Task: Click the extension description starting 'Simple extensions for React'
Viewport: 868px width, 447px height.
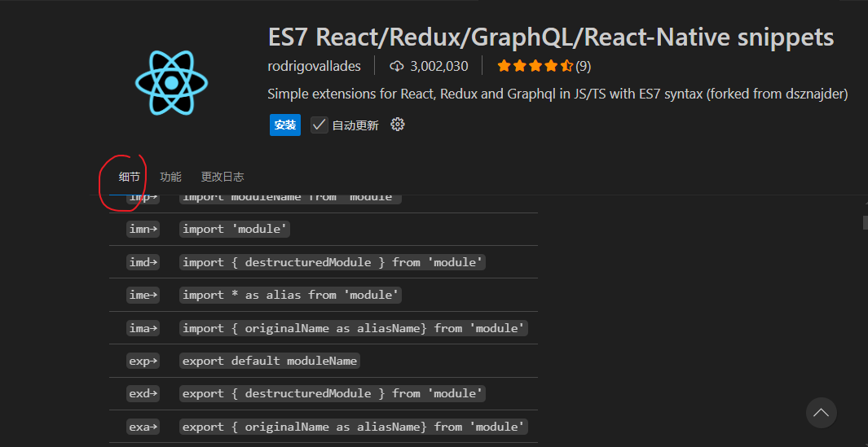Action: pos(557,94)
